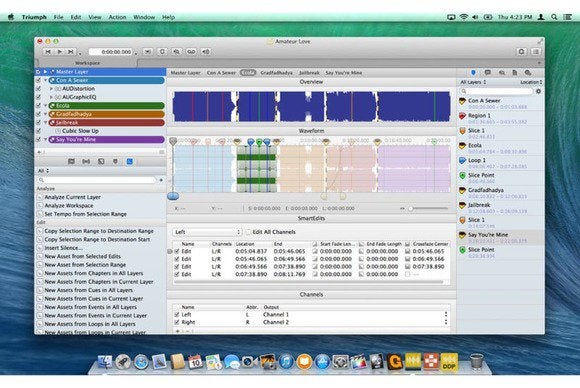The image size is (580, 388).
Task: Click Spotlight search icon in menu bar
Action: pyautogui.click(x=554, y=17)
